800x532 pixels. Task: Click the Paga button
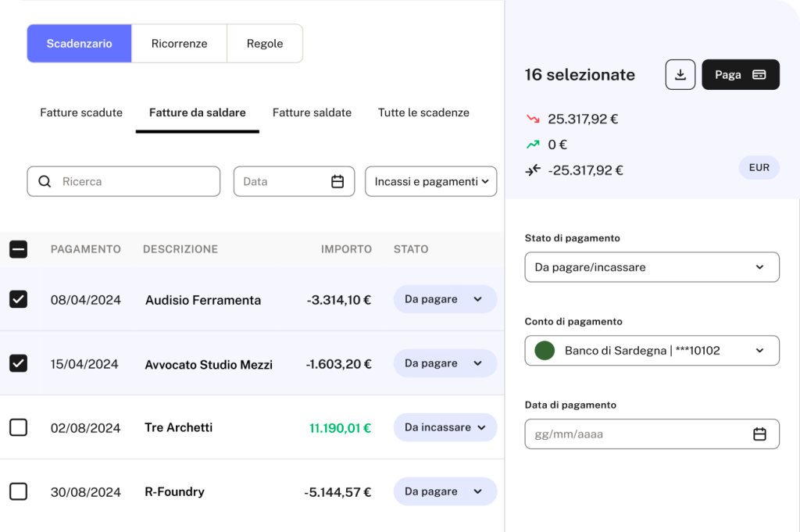click(741, 74)
